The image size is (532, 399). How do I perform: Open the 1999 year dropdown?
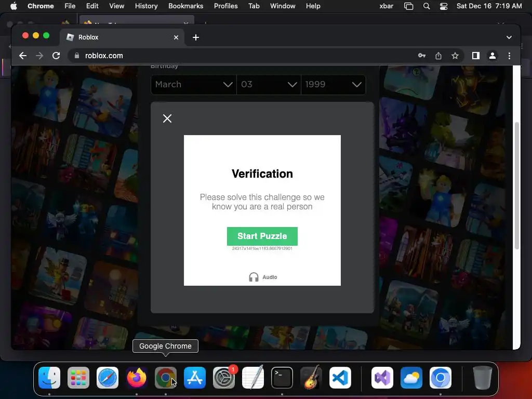click(333, 85)
